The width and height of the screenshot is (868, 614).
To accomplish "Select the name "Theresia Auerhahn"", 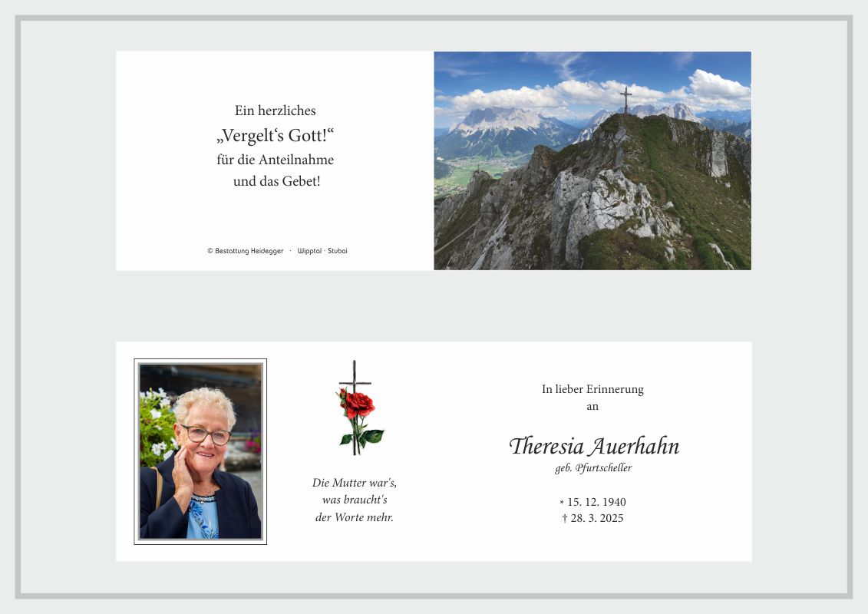I will coord(594,446).
